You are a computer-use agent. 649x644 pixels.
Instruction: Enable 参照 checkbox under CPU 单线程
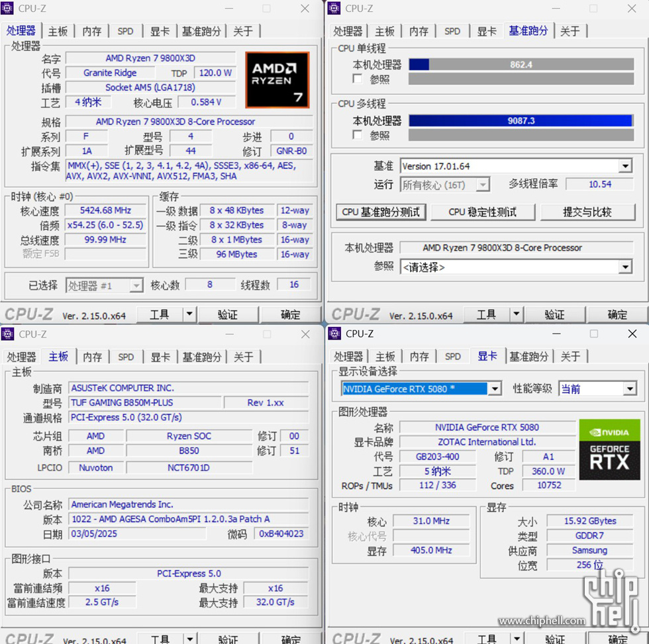point(357,79)
